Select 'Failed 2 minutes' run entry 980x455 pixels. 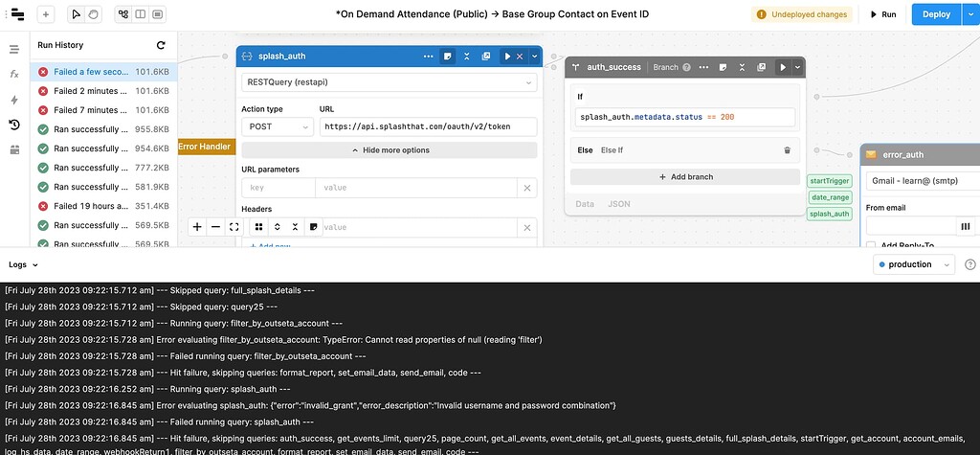[x=103, y=91]
